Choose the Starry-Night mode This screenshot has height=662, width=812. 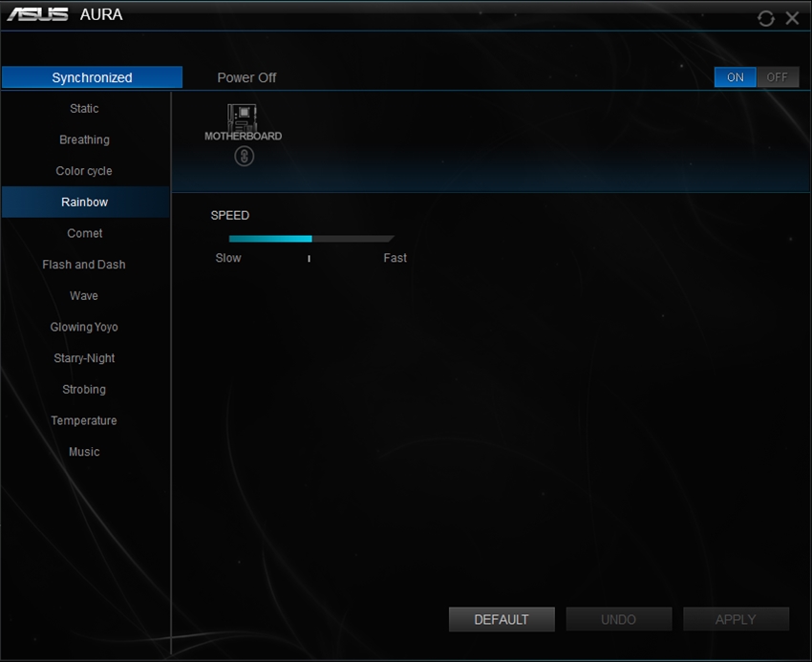(x=84, y=358)
